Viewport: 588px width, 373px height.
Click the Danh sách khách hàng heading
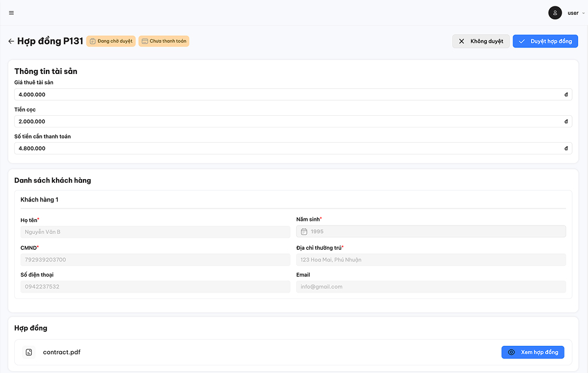(x=52, y=180)
